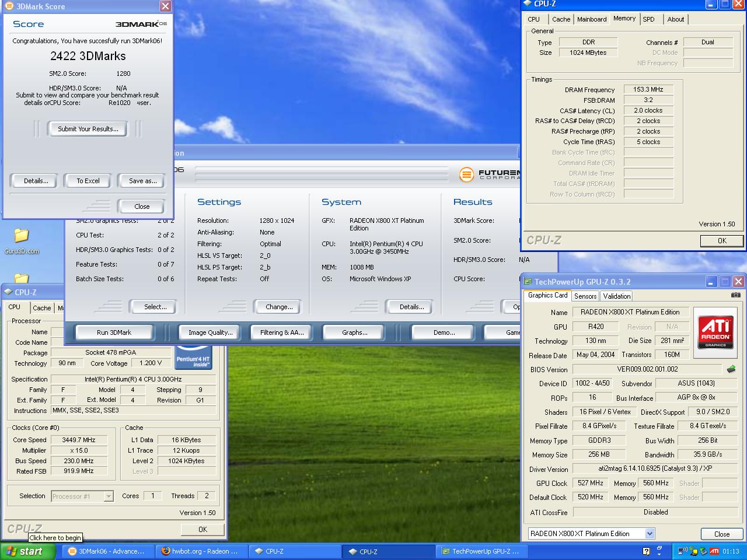Viewport: 747px width, 560px height.
Task: Click To Excel button
Action: pyautogui.click(x=88, y=181)
